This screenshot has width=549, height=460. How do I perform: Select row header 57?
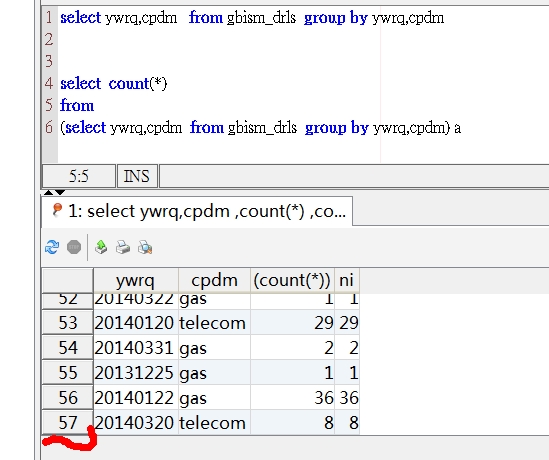pyautogui.click(x=68, y=423)
